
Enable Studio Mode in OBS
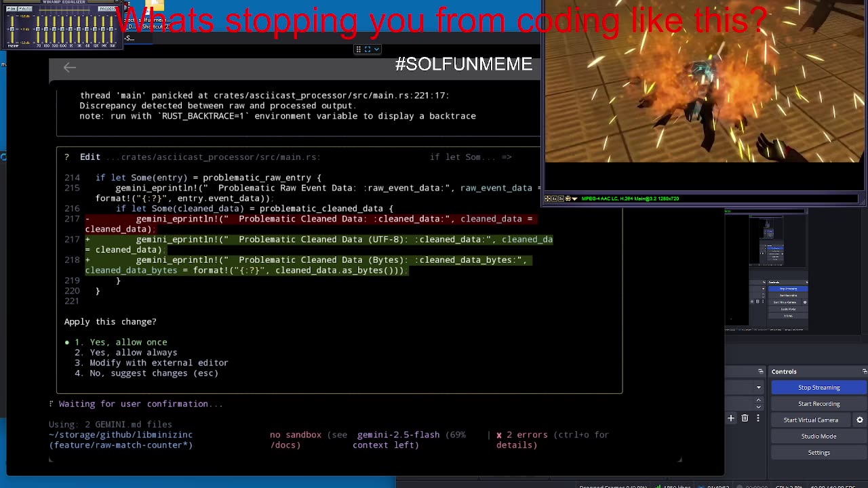[818, 436]
